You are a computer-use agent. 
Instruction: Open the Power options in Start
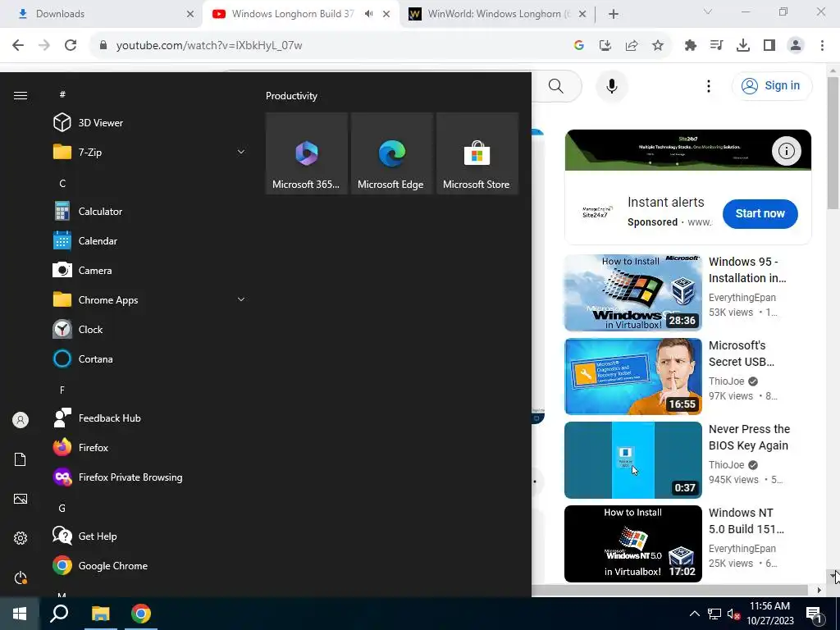21,577
